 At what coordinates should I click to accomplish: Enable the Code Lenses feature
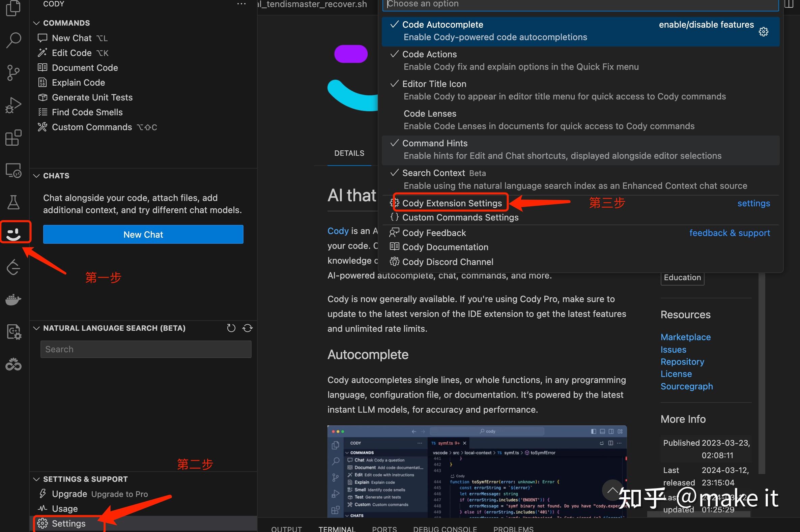(429, 113)
